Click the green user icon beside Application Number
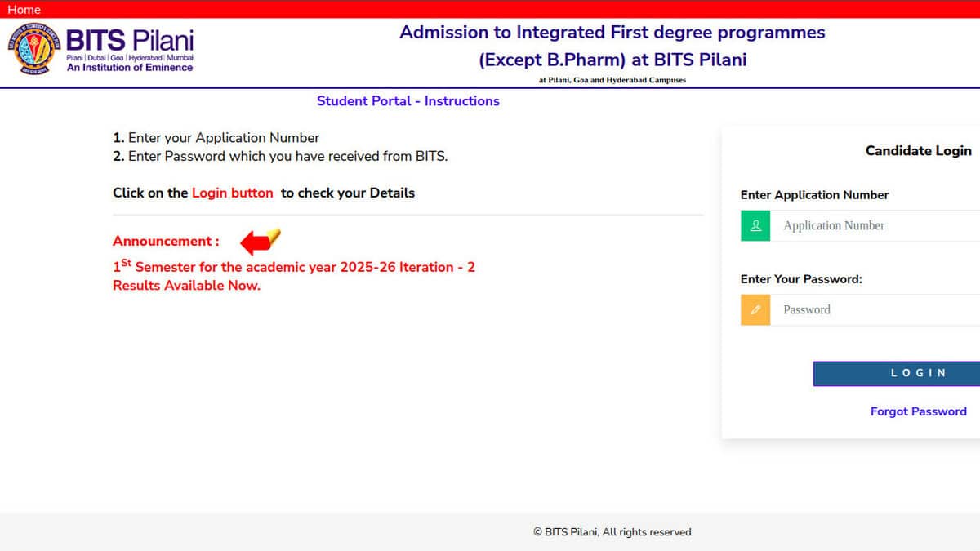The width and height of the screenshot is (980, 551). point(755,225)
